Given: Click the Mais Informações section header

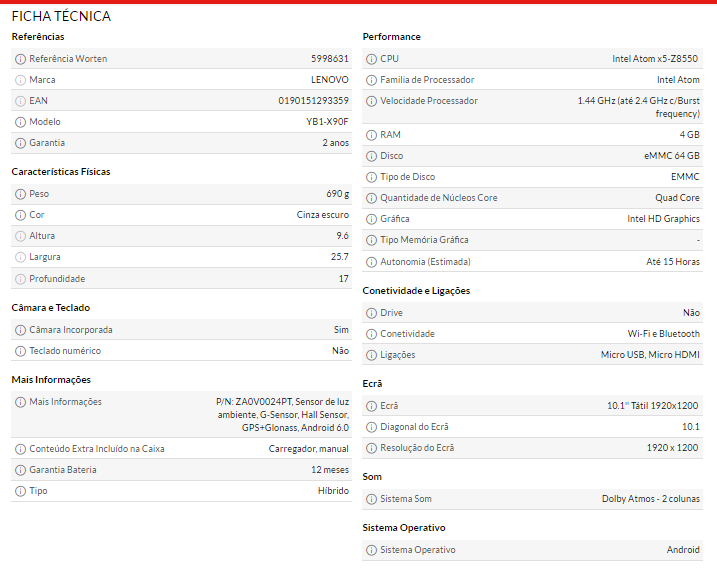Looking at the screenshot, I should 51,380.
